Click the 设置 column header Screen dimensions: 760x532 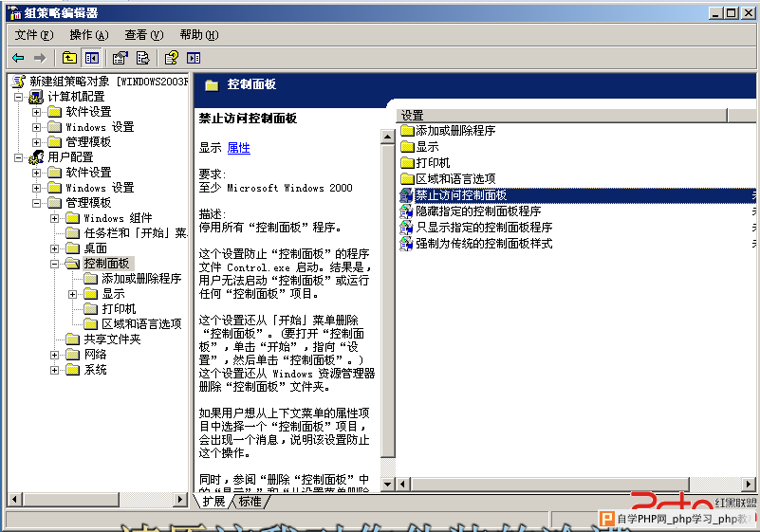pyautogui.click(x=562, y=116)
